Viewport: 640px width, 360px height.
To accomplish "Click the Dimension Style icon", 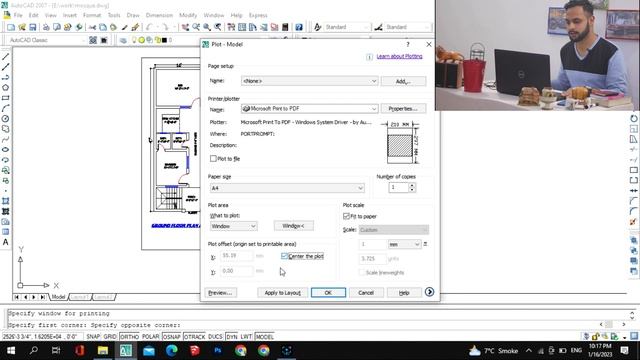I will coord(378,27).
